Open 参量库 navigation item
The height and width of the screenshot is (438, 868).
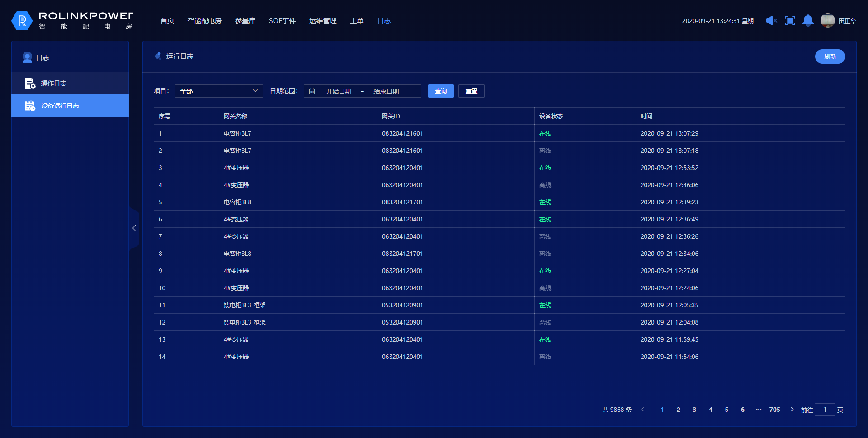245,21
